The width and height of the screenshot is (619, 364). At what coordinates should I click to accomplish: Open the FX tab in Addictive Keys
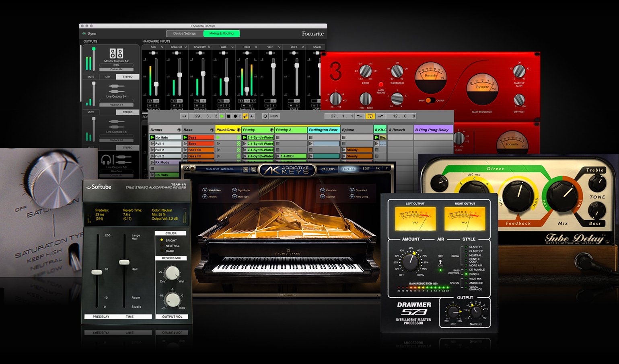pyautogui.click(x=378, y=169)
